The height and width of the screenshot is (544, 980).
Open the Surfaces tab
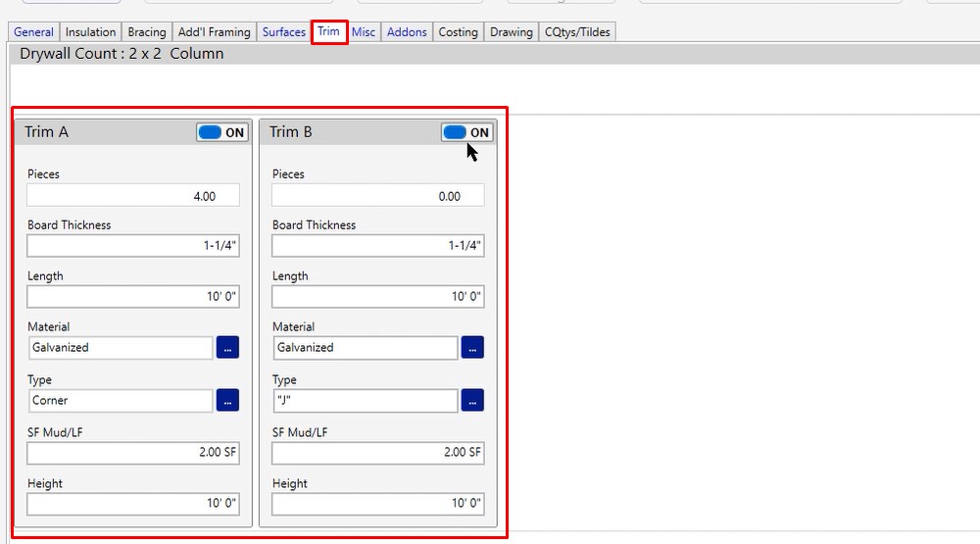[x=284, y=32]
